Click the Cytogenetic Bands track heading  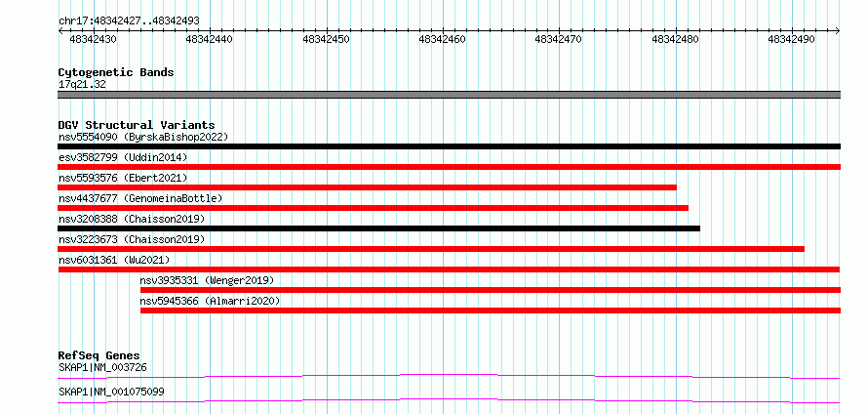[x=116, y=72]
